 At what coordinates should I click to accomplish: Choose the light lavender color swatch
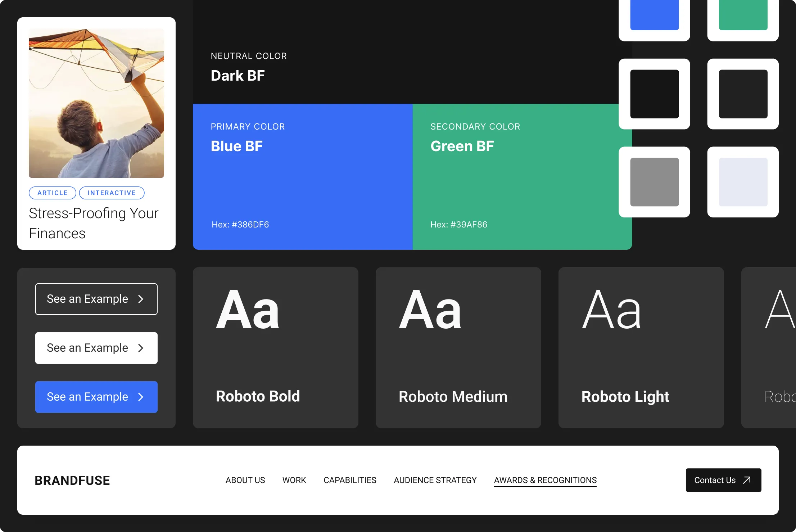pyautogui.click(x=743, y=182)
